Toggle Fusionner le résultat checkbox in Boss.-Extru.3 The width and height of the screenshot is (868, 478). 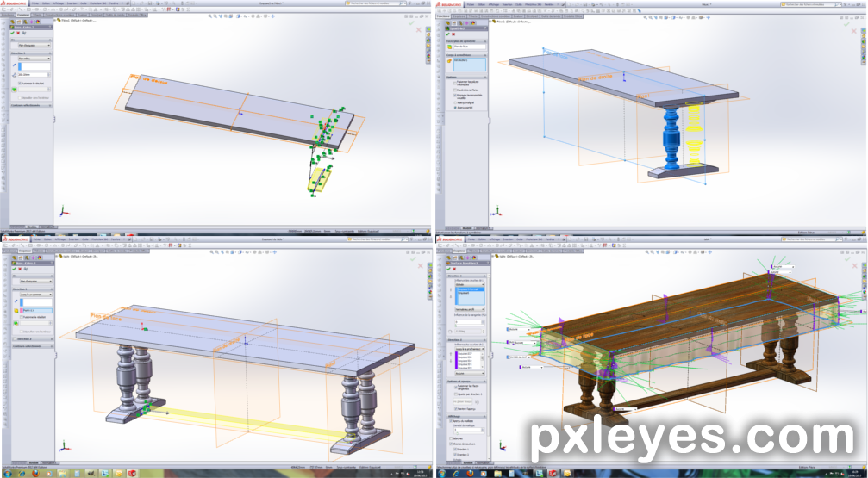22,317
